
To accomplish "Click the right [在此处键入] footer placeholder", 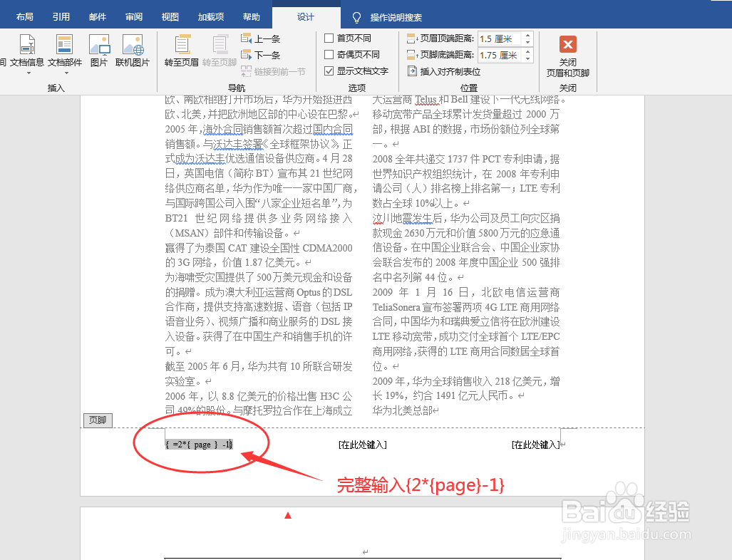I will [535, 445].
